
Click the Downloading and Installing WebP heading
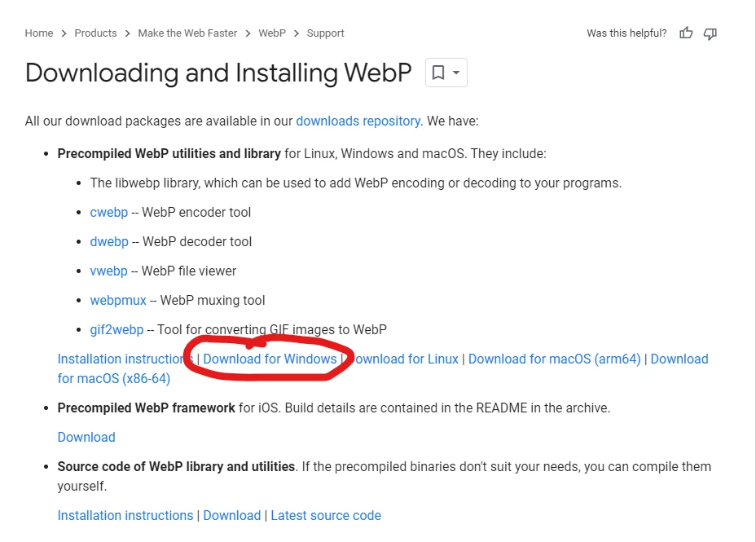pos(218,73)
